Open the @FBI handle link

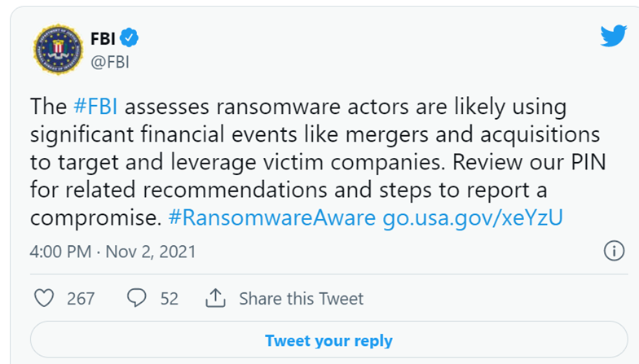110,62
